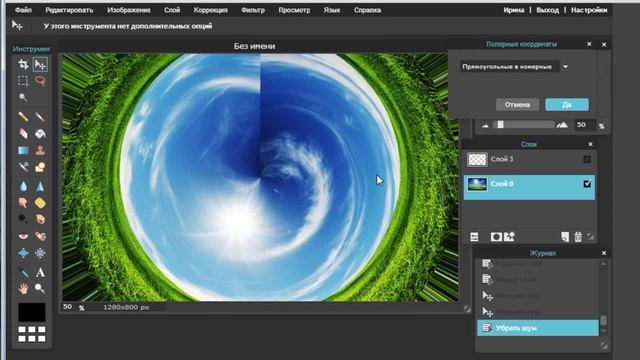Open the Фильтр menu
Viewport: 640px width, 360px height.
pyautogui.click(x=253, y=10)
